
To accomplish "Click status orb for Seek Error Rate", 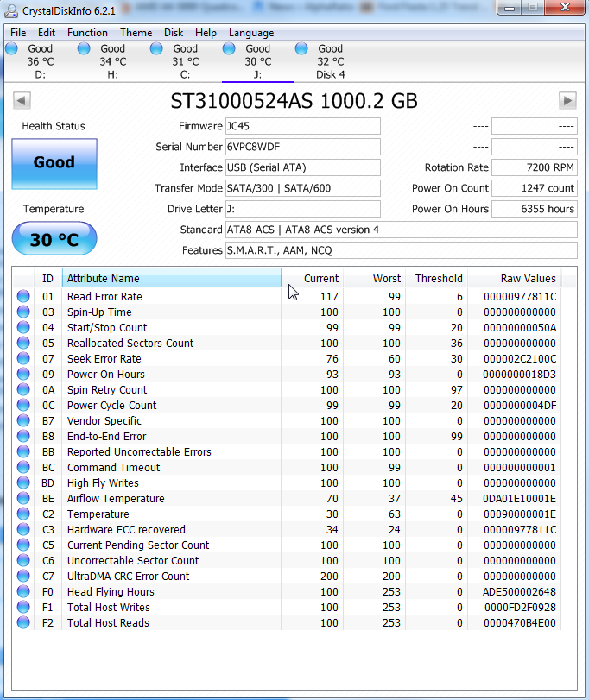I will pos(23,358).
